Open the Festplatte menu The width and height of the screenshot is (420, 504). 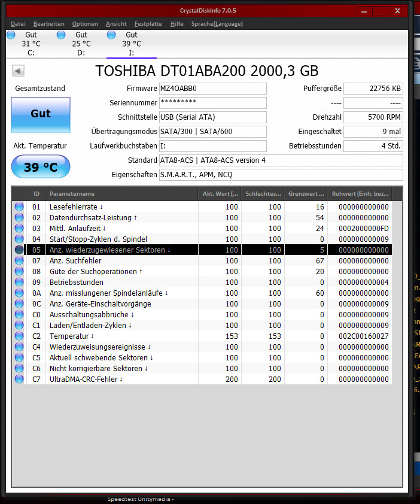click(x=148, y=24)
